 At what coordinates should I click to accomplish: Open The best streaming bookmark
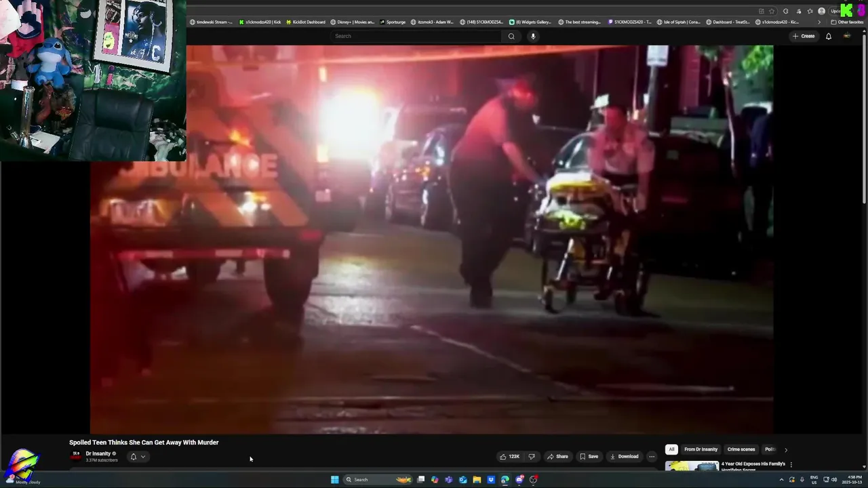[580, 22]
